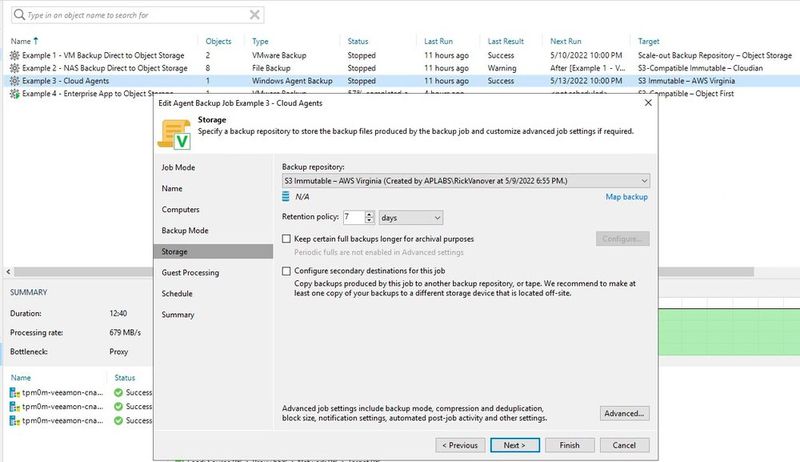
Task: Click the Bottleneck Proxy value
Action: pos(118,351)
